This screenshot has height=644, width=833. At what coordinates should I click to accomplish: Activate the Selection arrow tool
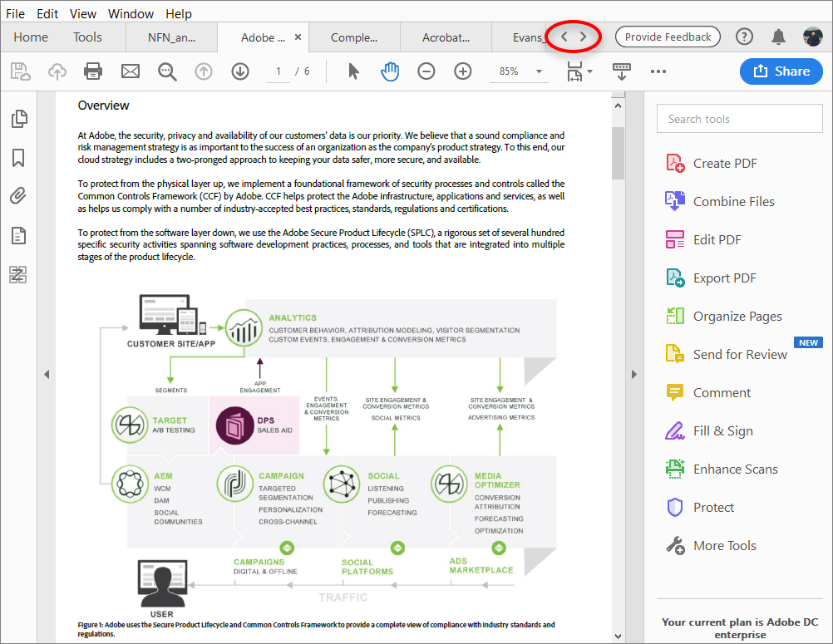point(353,71)
